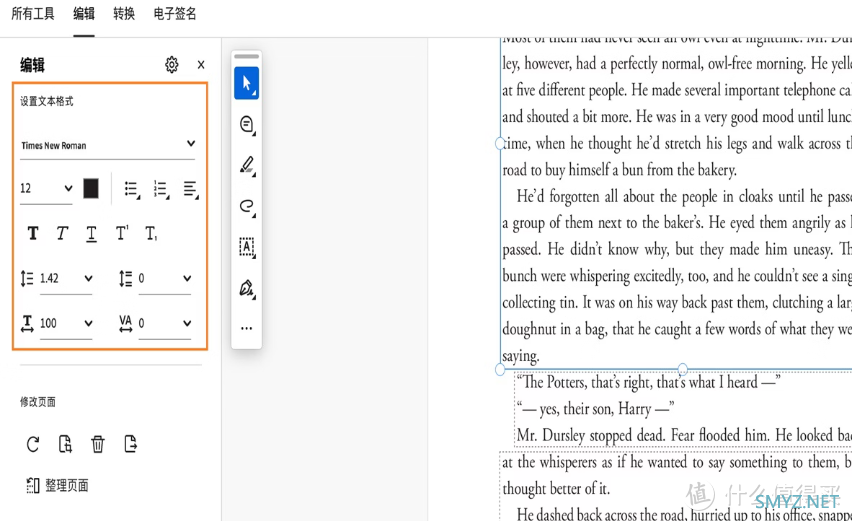The height and width of the screenshot is (521, 852).
Task: Open 整理页面 organize pages
Action: (x=58, y=485)
